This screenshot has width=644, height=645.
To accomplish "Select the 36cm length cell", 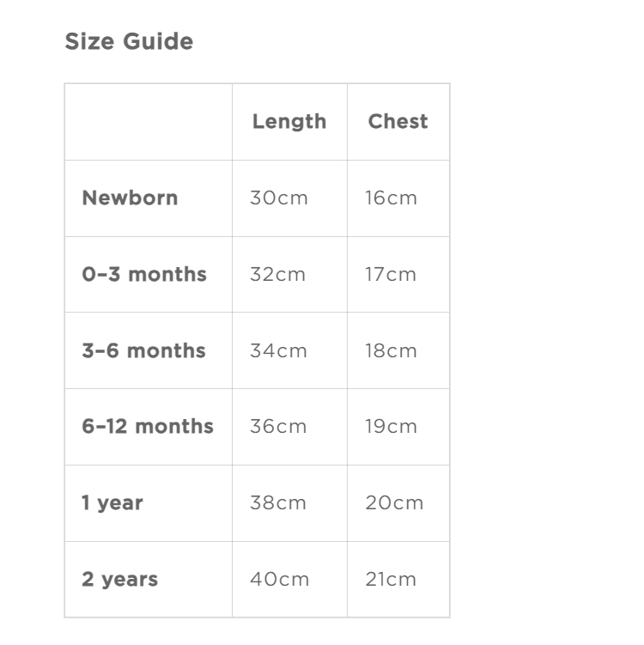I will click(278, 426).
